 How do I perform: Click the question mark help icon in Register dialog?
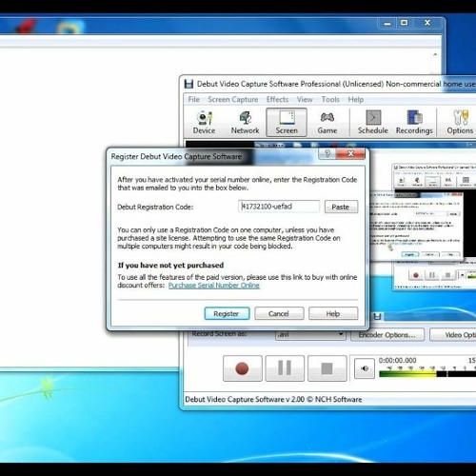327,154
